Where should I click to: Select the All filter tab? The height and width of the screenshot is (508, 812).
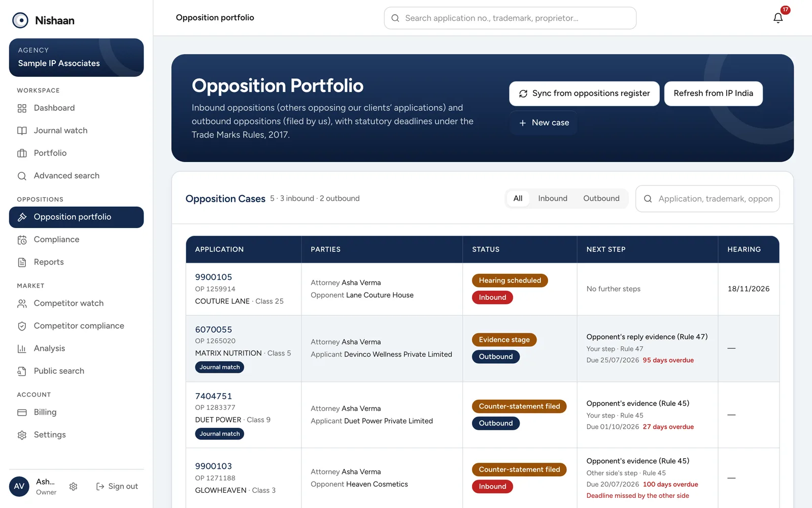point(518,199)
